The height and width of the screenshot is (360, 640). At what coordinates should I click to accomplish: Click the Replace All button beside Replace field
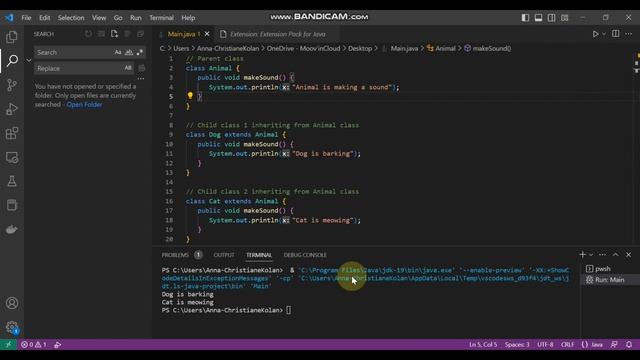142,68
